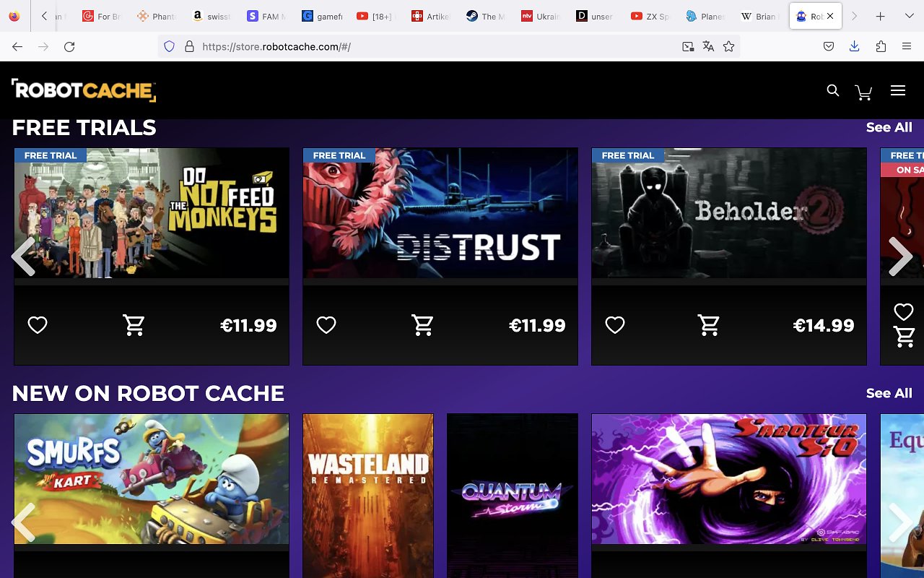This screenshot has height=578, width=924.
Task: Show previous Free Trials games
Action: tap(23, 256)
